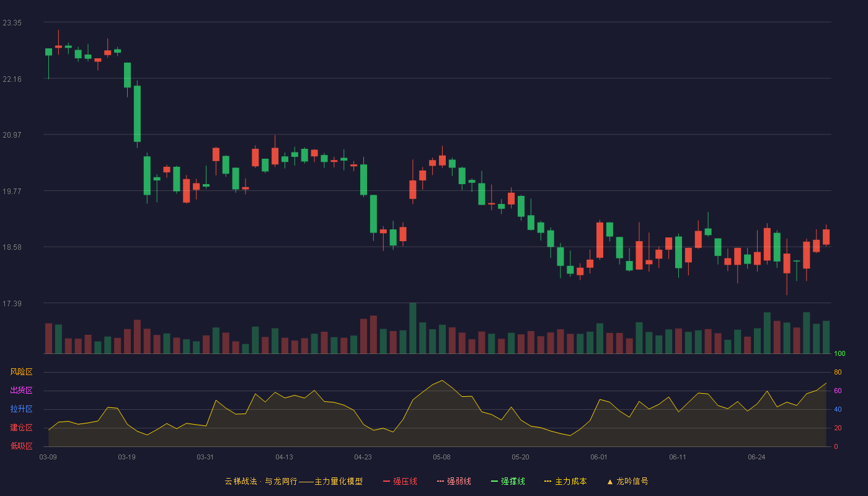Click the green 100 indicator axis value
This screenshot has width=868, height=496.
coord(839,353)
